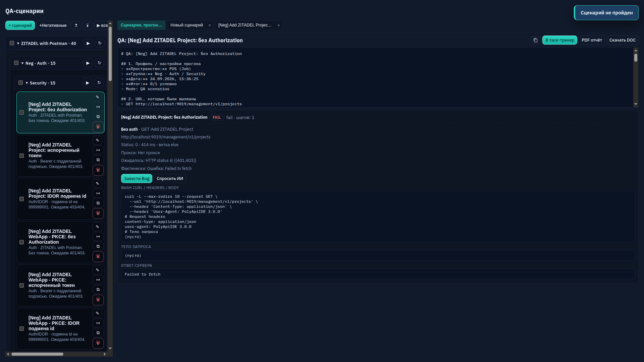The height and width of the screenshot is (362, 644).
Task: Edit 'WebApp - PKCE: без Authorization' scenario
Action: [x=98, y=227]
